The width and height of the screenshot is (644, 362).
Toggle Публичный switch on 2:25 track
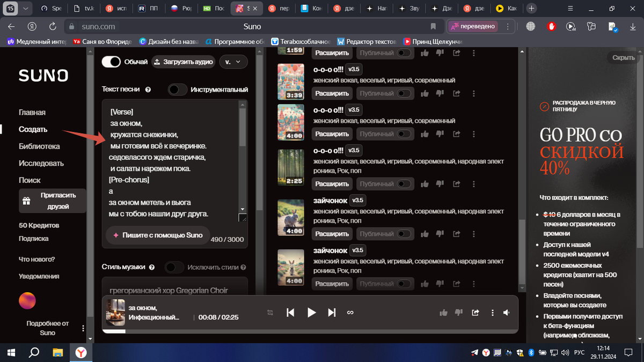[x=404, y=184]
